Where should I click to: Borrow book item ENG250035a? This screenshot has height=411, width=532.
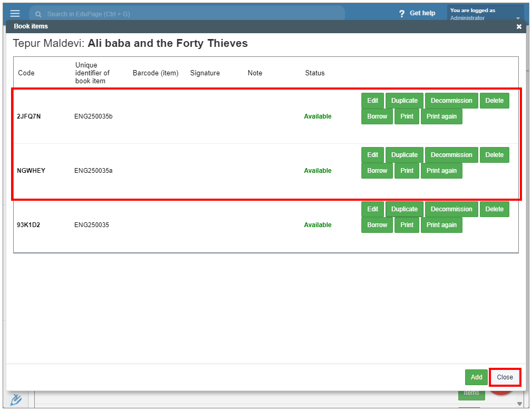[x=377, y=171]
